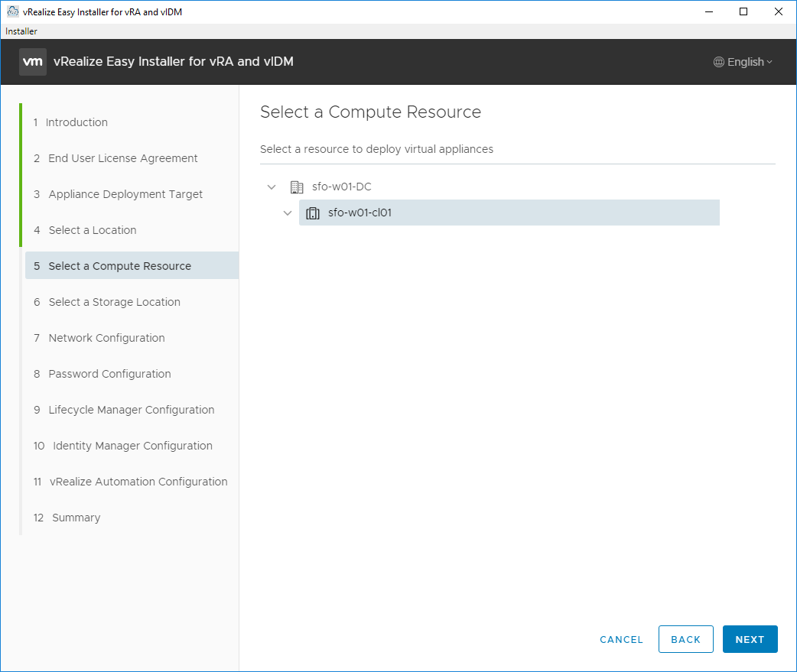Select the sfo-w01-DC tree row
This screenshot has width=797, height=672.
coord(342,187)
